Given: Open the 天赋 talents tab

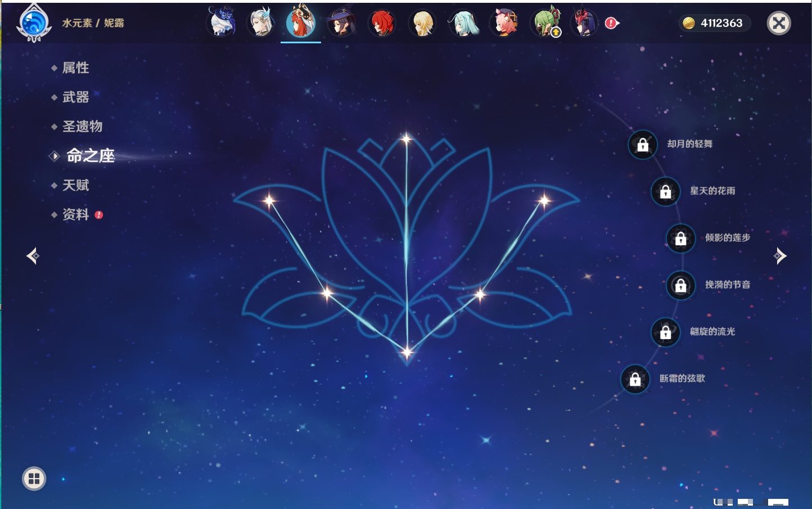Looking at the screenshot, I should click(75, 185).
